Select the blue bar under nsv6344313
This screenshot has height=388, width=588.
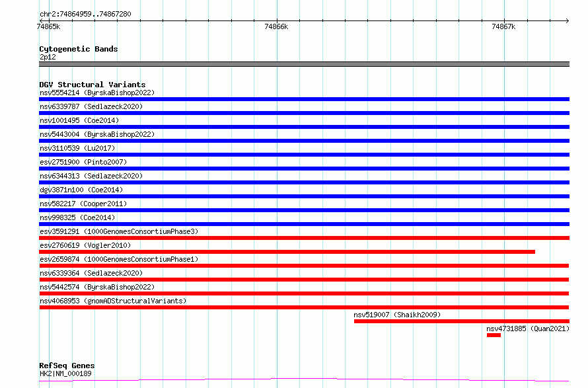pos(304,182)
